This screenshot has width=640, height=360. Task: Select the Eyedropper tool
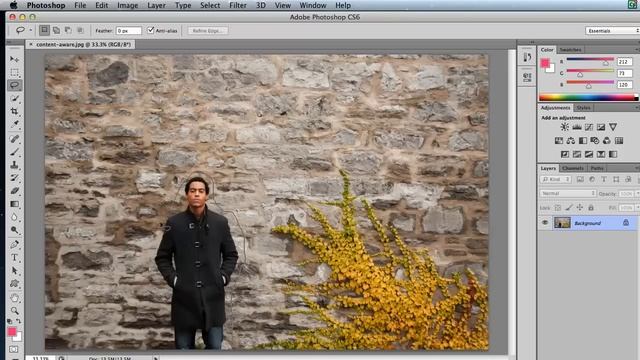tap(14, 124)
